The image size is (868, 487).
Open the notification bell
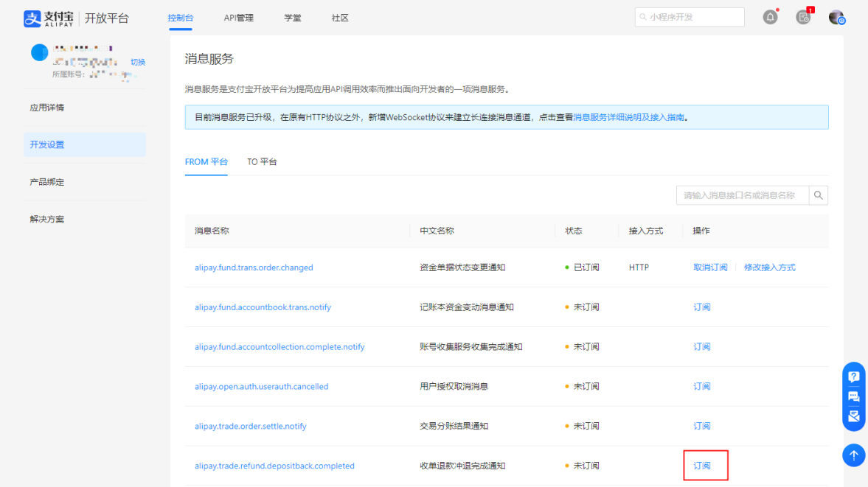770,17
